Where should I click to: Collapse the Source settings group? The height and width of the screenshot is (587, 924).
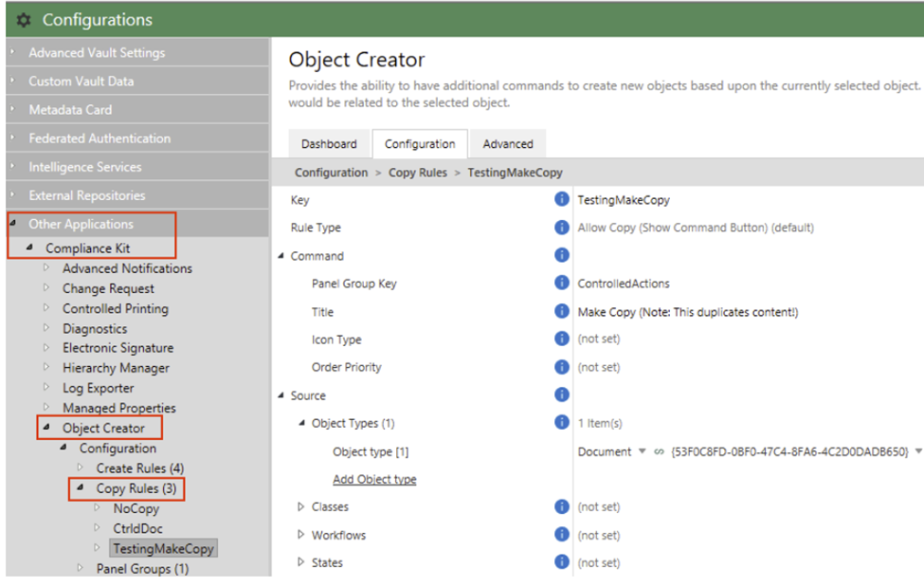pos(281,395)
